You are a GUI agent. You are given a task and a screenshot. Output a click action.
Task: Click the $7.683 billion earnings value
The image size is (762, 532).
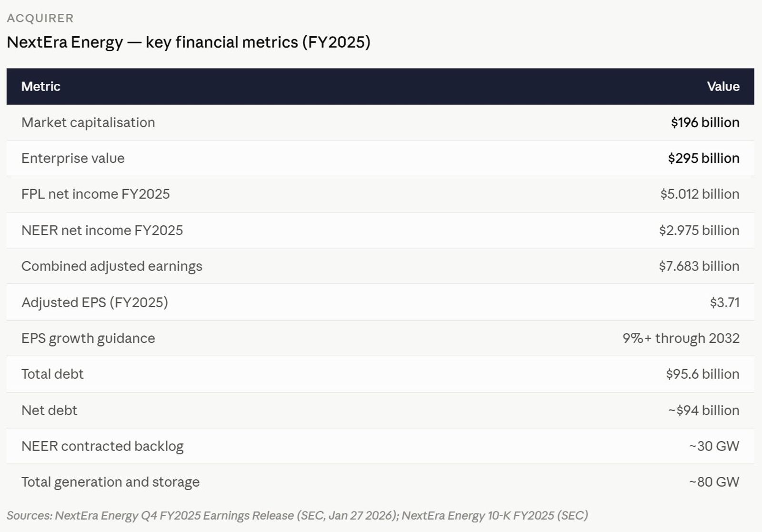[699, 266]
